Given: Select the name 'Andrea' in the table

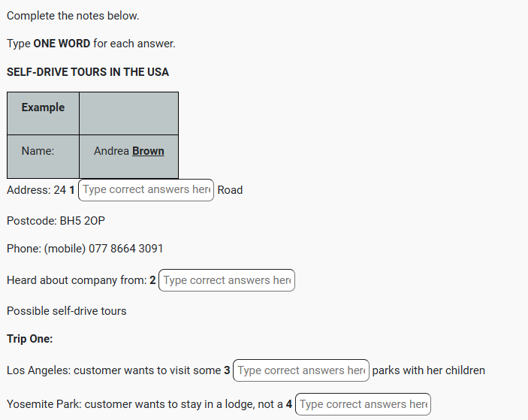Looking at the screenshot, I should (x=111, y=151).
